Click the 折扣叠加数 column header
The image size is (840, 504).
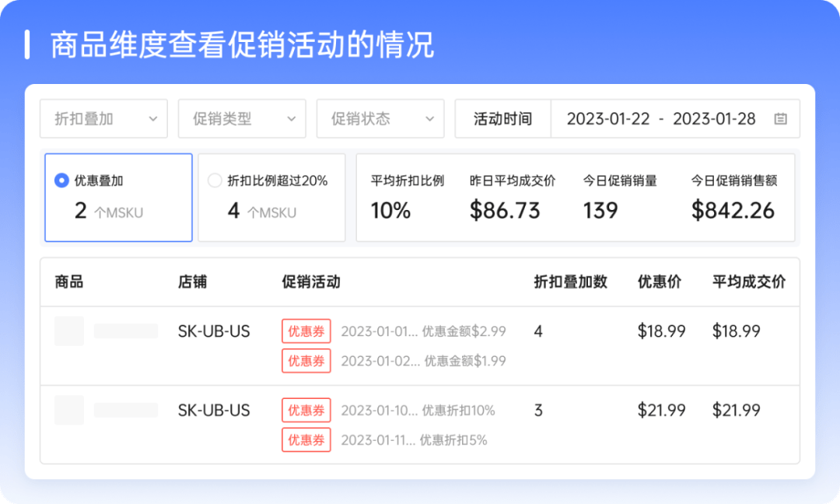pos(570,282)
